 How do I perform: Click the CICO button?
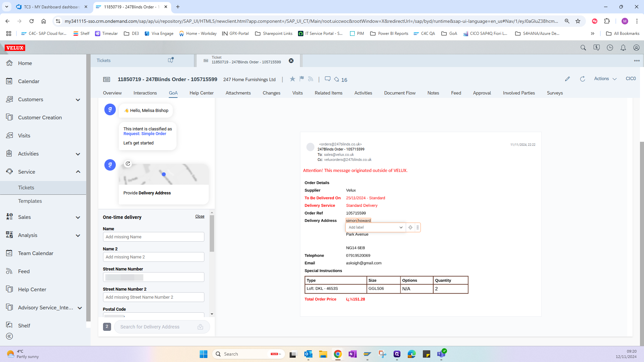click(x=631, y=78)
